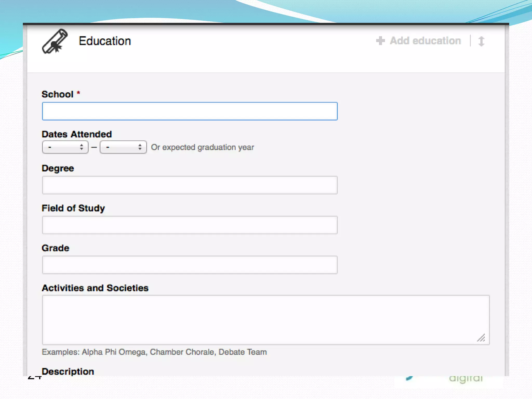The height and width of the screenshot is (399, 532).
Task: Click the School field label
Action: (58, 94)
